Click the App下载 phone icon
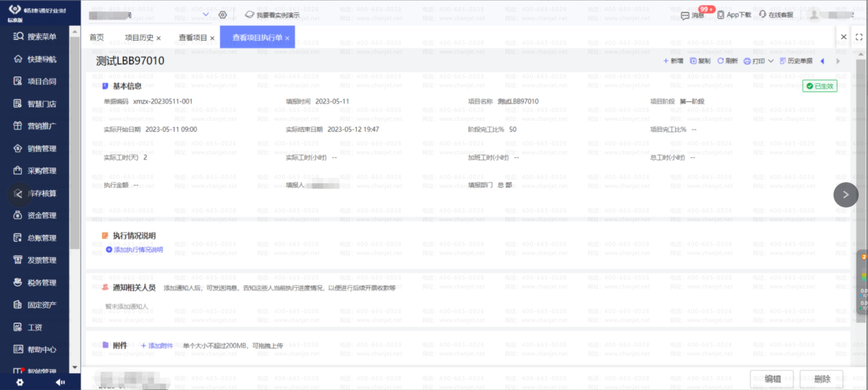This screenshot has height=390, width=868. pos(720,15)
